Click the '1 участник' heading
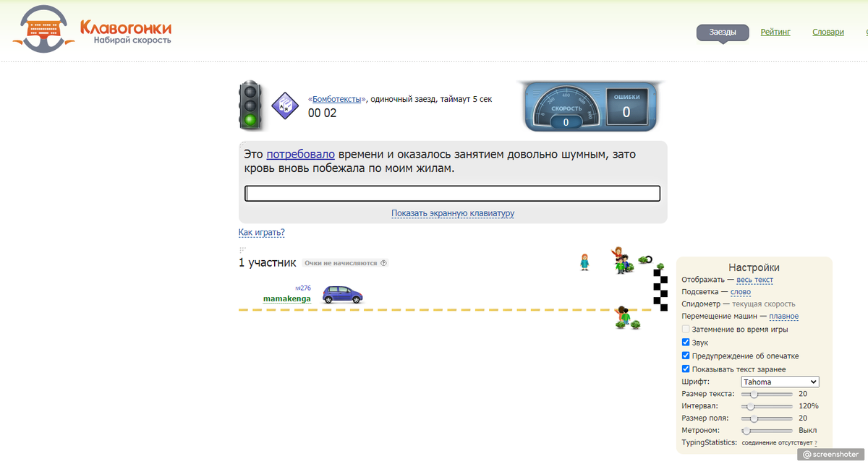 pyautogui.click(x=268, y=262)
